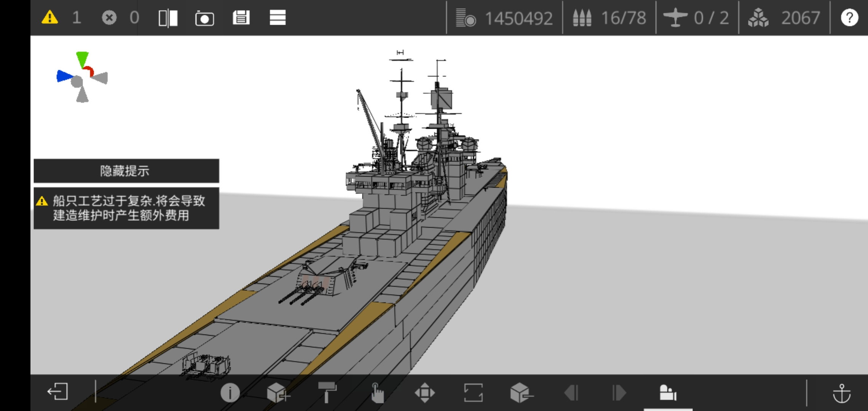
Task: Click the yellow warning triangle icon
Action: click(50, 18)
